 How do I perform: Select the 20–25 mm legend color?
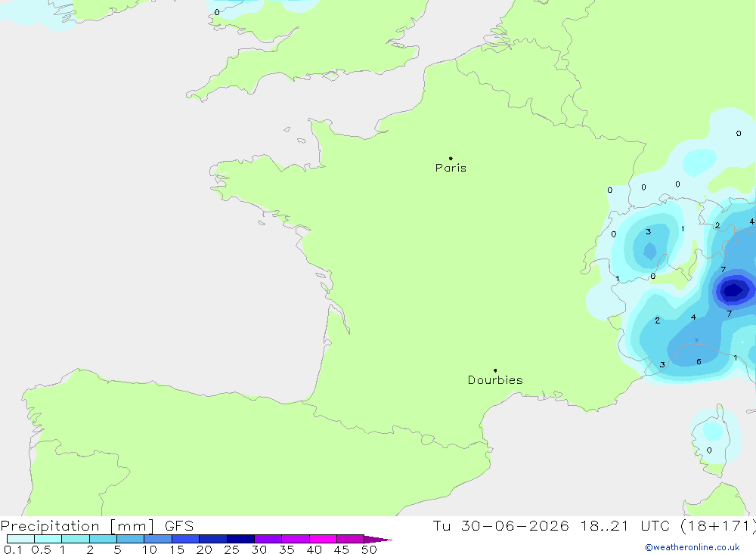click(x=212, y=539)
